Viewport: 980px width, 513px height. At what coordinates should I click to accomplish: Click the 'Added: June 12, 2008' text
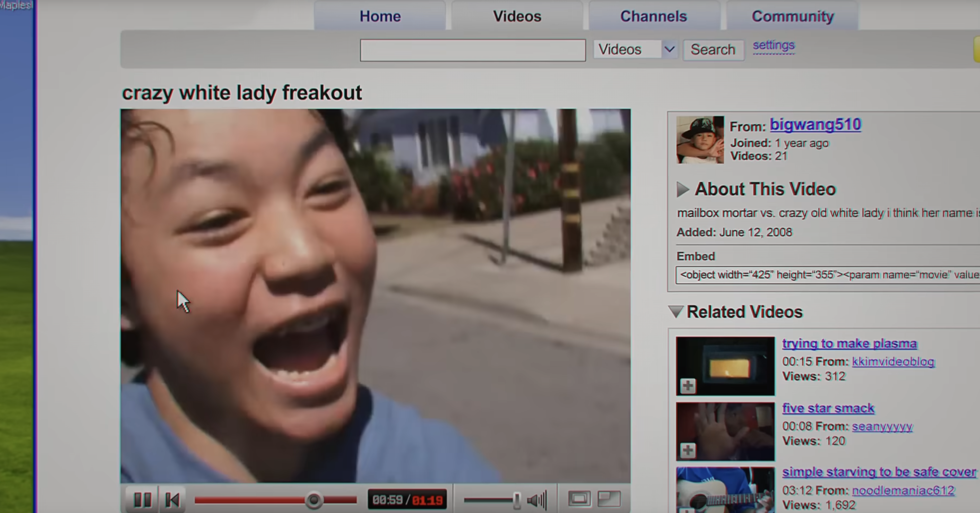pyautogui.click(x=734, y=232)
